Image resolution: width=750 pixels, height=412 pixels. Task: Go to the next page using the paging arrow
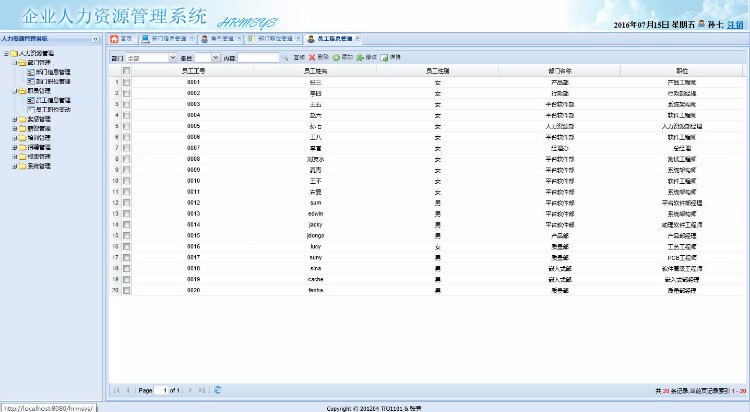point(190,390)
